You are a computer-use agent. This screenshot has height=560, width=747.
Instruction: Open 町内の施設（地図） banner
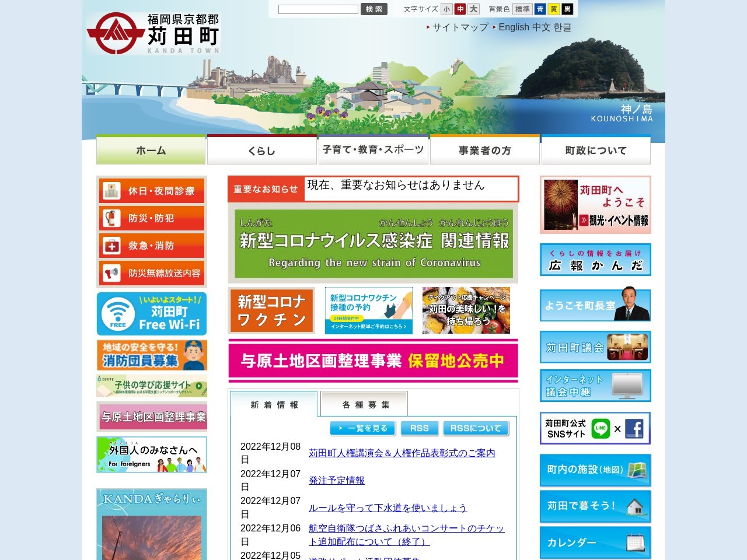point(595,470)
